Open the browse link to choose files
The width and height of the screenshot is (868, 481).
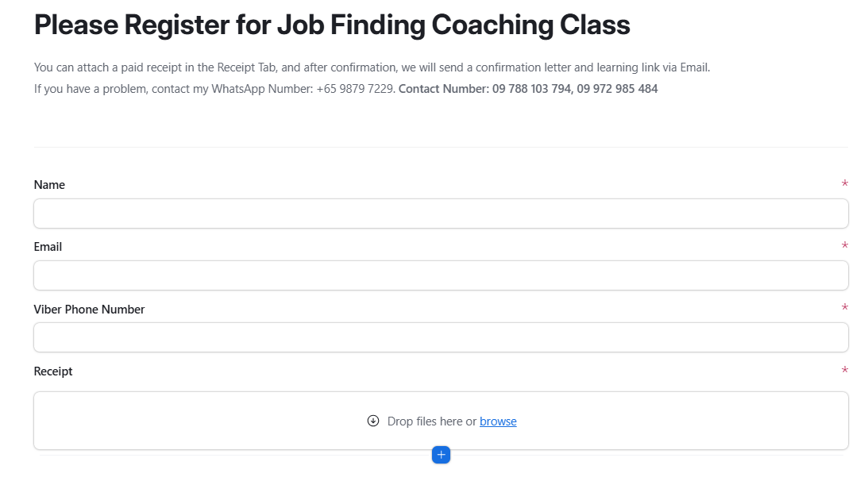pos(498,421)
